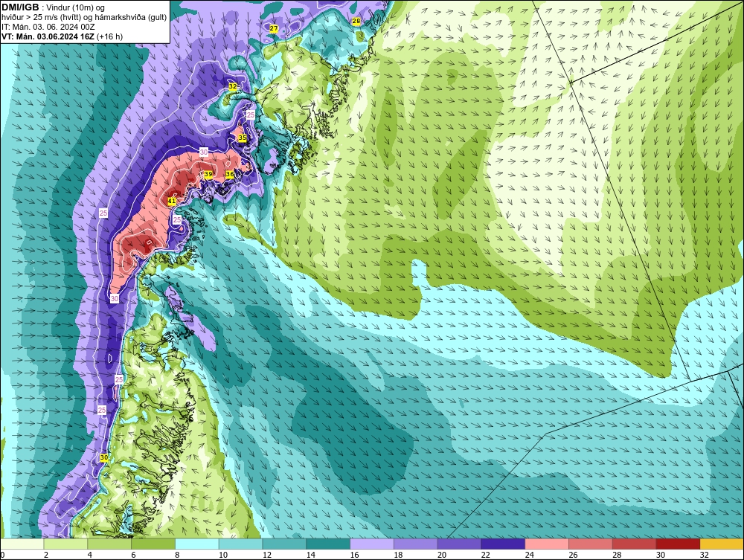This screenshot has width=744, height=560.
Task: Pick the red 28–30 m/s legend swatch
Action: point(634,544)
